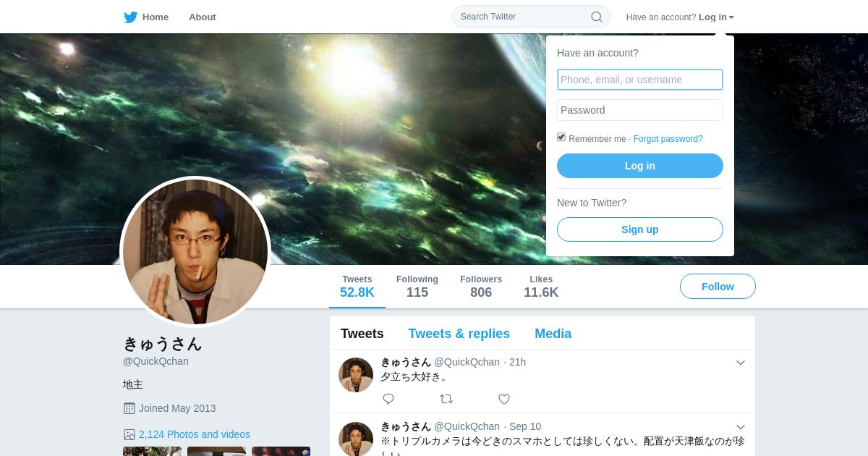Image resolution: width=868 pixels, height=456 pixels.
Task: Follow the QuickQchan account
Action: tap(718, 287)
